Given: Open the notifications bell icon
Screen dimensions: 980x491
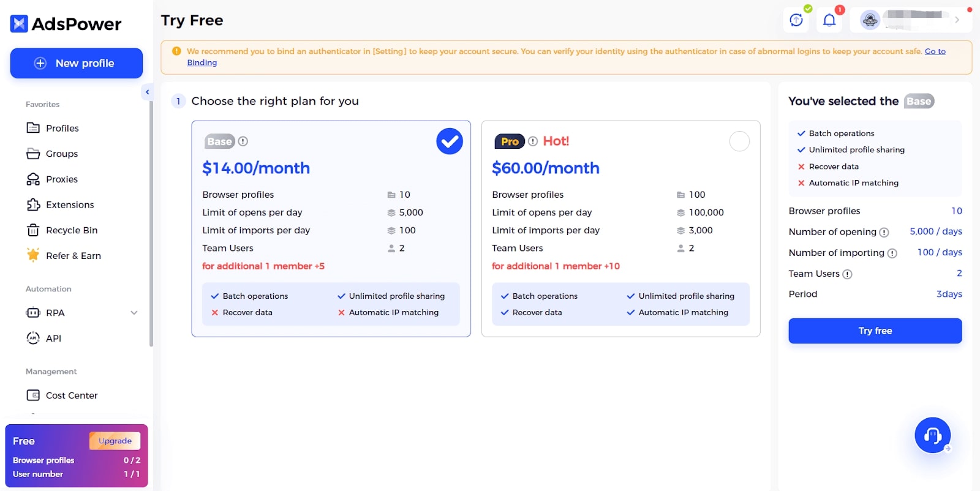Looking at the screenshot, I should coord(829,20).
